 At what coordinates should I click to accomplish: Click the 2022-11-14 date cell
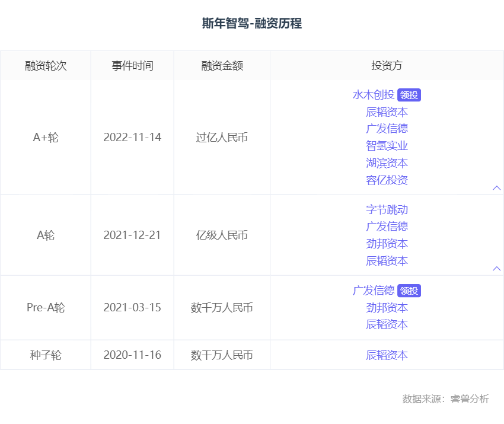pos(132,137)
